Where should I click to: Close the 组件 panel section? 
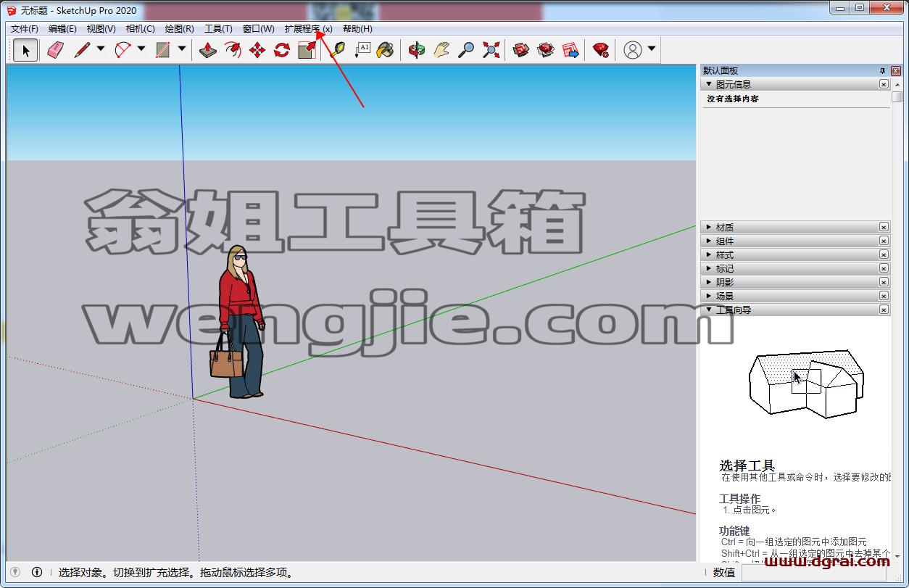coord(884,241)
